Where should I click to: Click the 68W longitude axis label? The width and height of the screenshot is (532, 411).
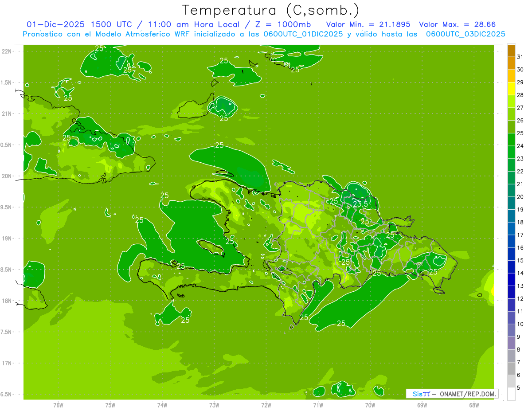(473, 404)
